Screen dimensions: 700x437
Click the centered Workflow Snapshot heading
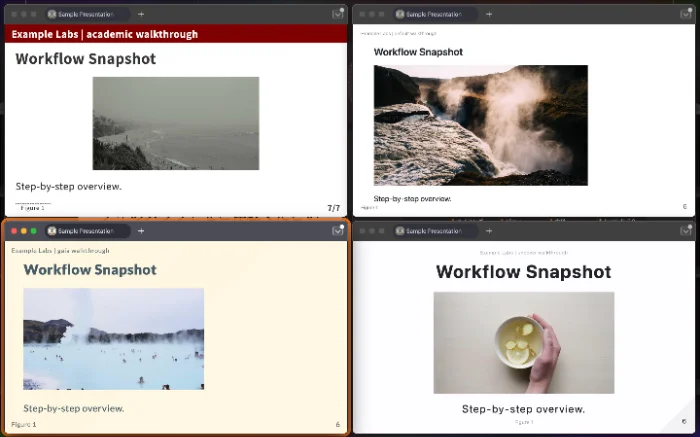coord(523,272)
